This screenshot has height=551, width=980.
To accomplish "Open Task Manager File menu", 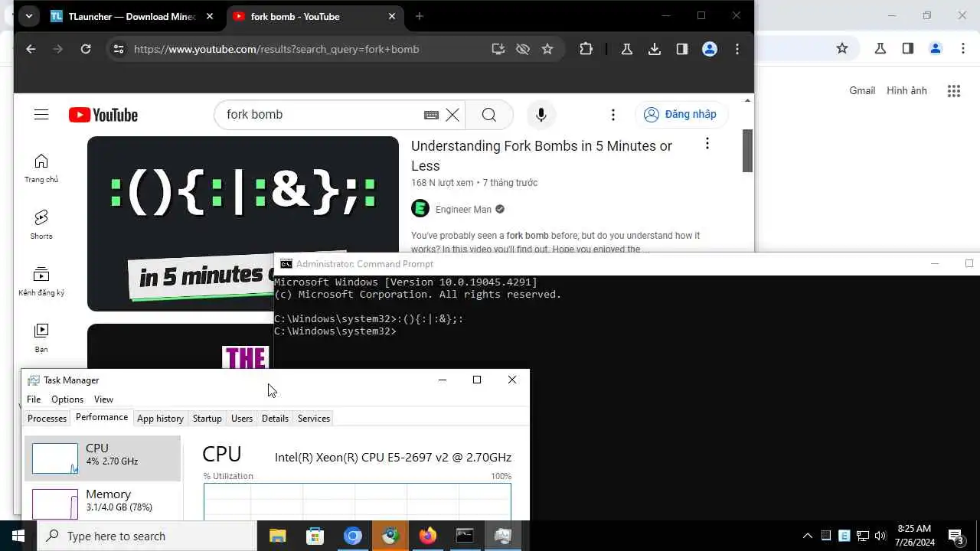I will click(34, 399).
